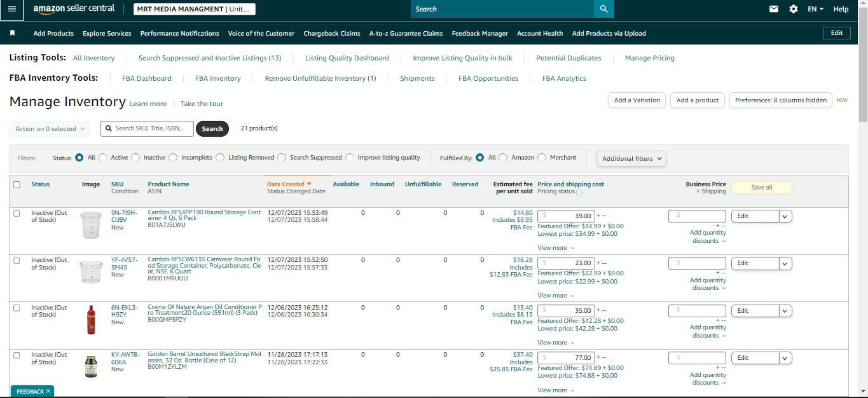The image size is (868, 398).
Task: Open Edit dropdown arrow for Creme Of Nature
Action: 785,311
